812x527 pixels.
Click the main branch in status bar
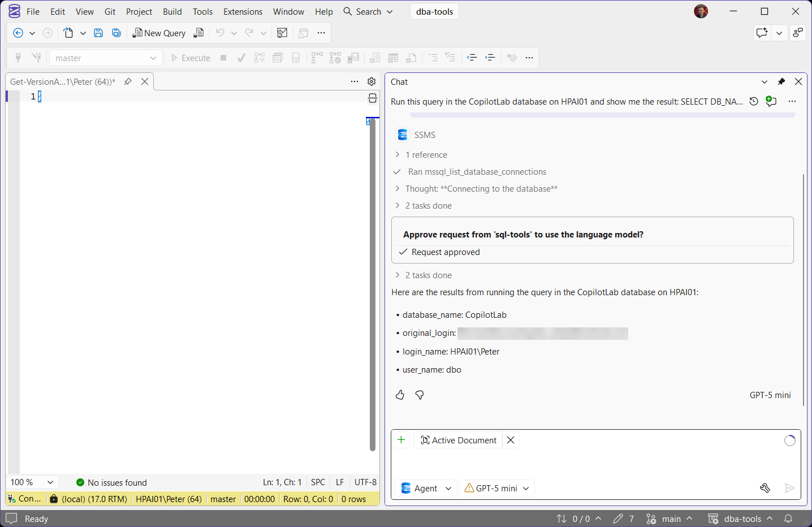[x=670, y=519]
